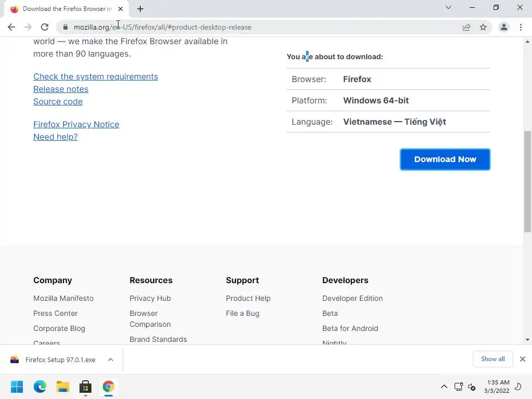
Task: Click the forward navigation arrow
Action: coord(28,27)
